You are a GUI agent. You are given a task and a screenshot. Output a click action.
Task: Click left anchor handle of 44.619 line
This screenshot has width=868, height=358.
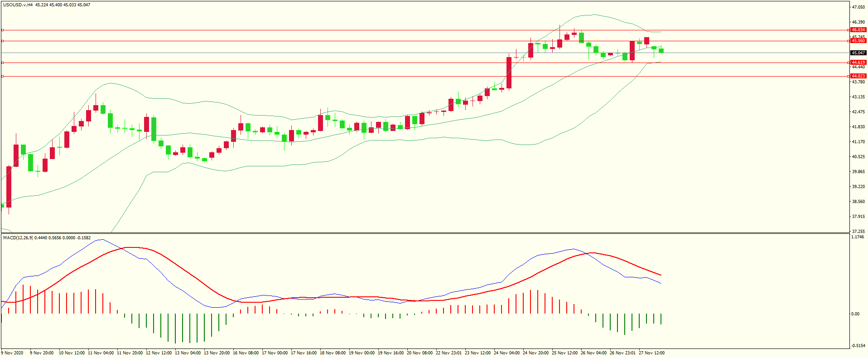point(2,63)
